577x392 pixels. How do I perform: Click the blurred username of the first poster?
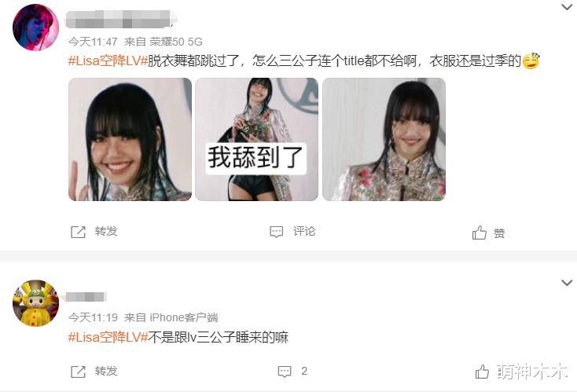pos(121,19)
